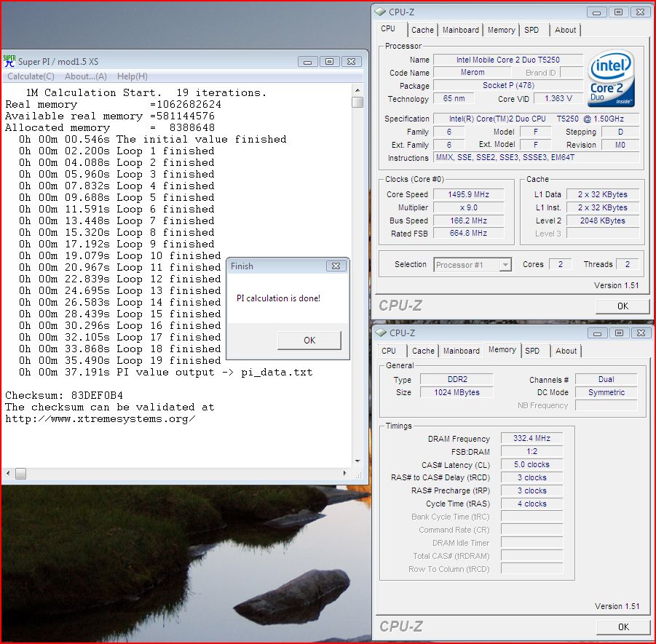Click the Cores count value field
The image size is (656, 644).
pos(560,264)
